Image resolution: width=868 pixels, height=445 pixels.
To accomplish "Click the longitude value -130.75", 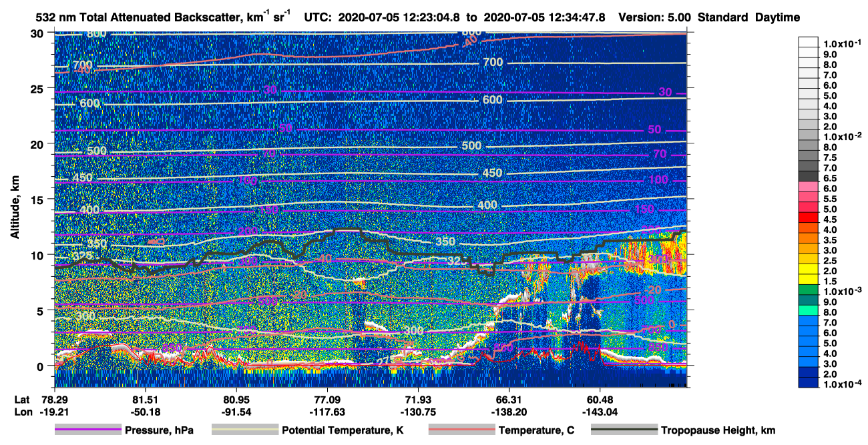I will point(418,412).
